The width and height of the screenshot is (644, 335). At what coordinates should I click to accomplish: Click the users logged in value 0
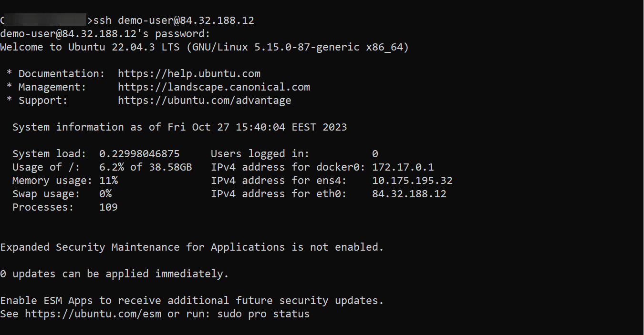pyautogui.click(x=375, y=154)
